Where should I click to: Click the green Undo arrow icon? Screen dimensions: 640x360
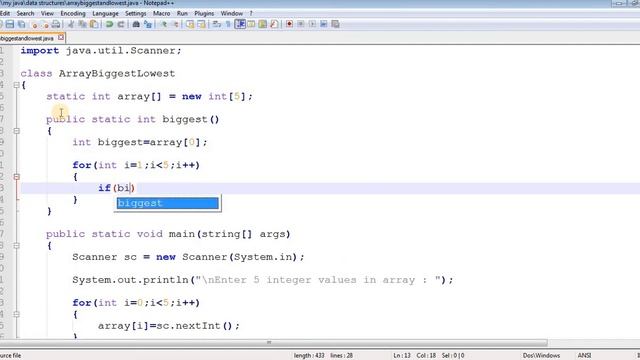click(109, 24)
